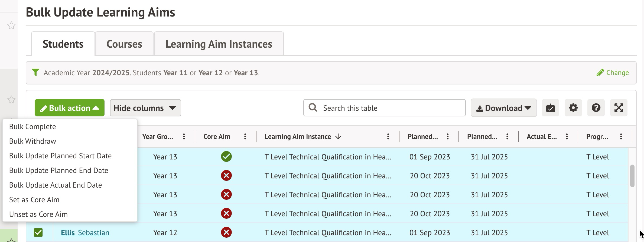The image size is (644, 242).
Task: Open the Hide columns dropdown
Action: (x=145, y=108)
